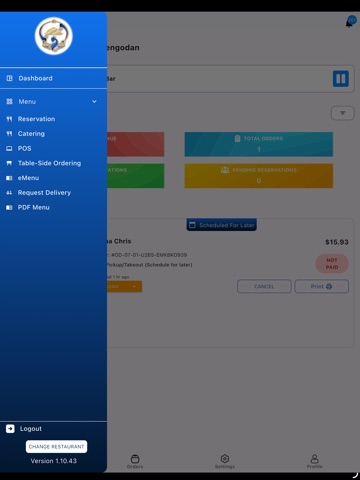Open the Menu sidebar entry
360x480 pixels.
click(x=53, y=101)
